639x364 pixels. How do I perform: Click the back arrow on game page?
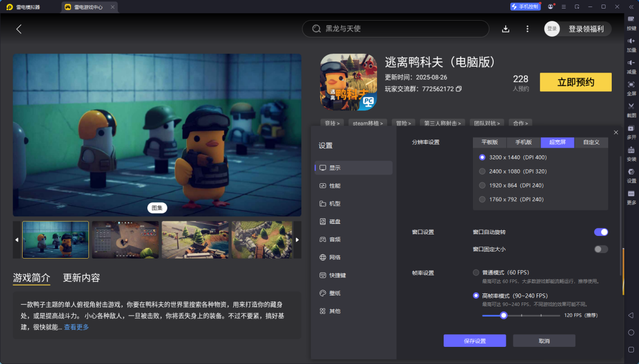(19, 29)
